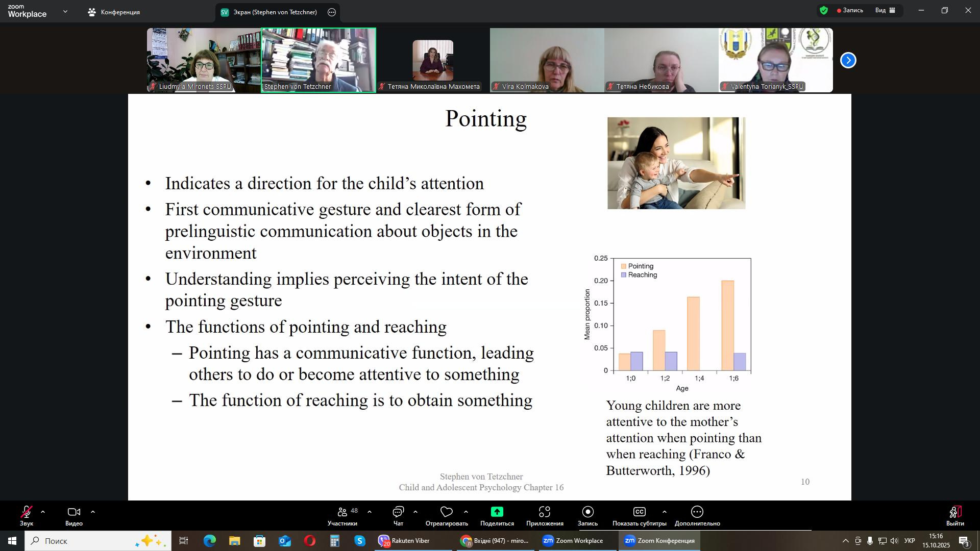
Task: Open the View layout dropdown
Action: coord(885,10)
